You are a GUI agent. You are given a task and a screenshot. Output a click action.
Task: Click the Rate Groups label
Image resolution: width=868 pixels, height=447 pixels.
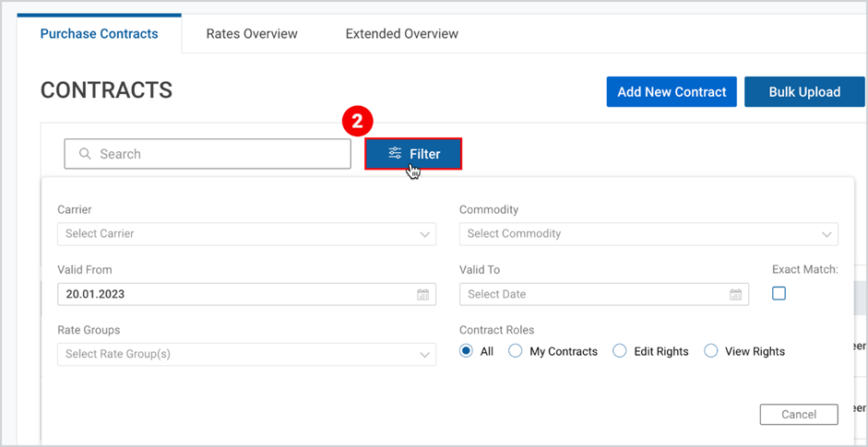coord(89,330)
